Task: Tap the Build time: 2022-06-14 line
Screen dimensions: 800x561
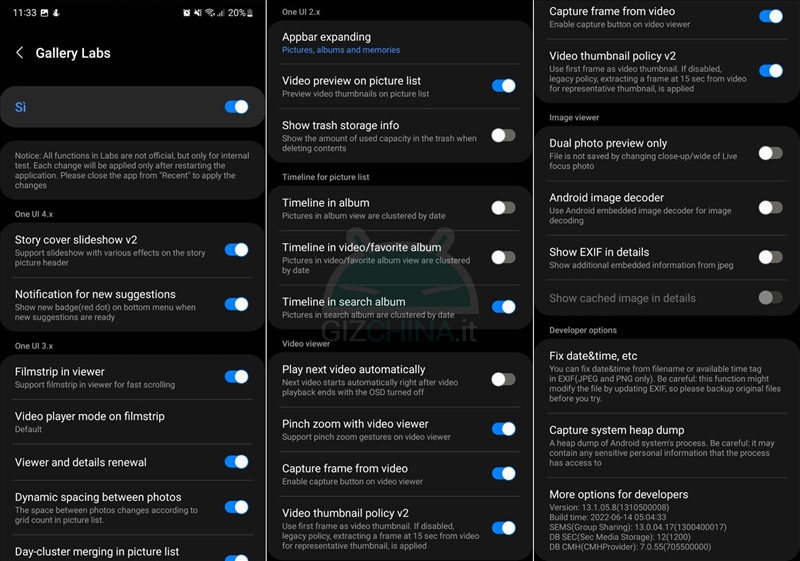Action: (x=607, y=517)
